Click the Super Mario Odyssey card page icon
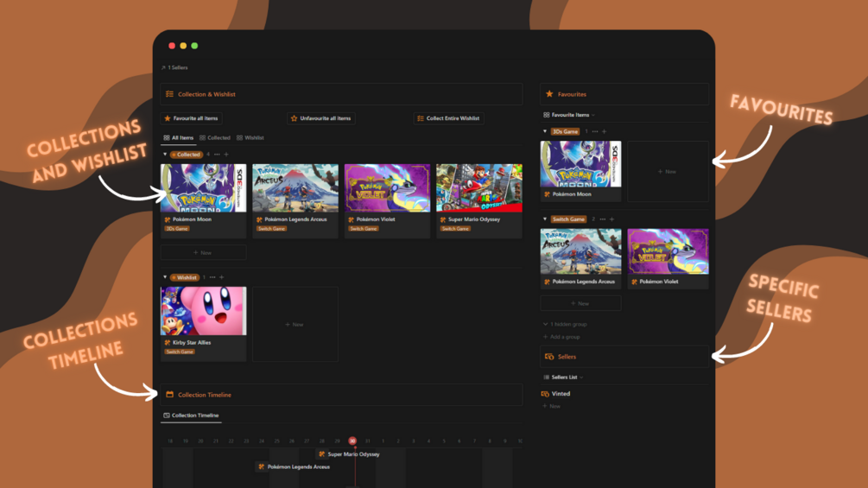The image size is (868, 488). pos(443,219)
